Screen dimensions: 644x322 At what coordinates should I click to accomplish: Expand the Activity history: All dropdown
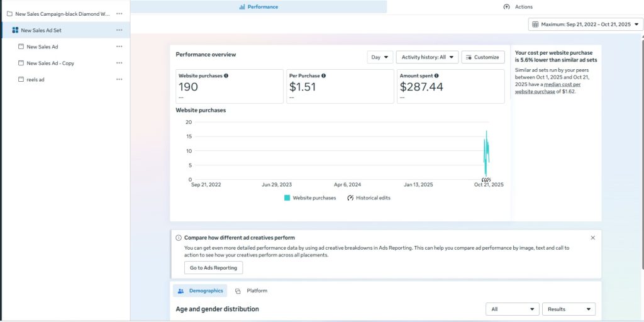[427, 57]
